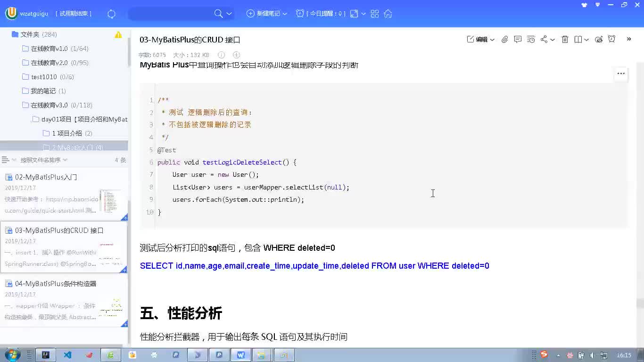Go to home via house icon
The width and height of the screenshot is (644, 362).
click(388, 14)
